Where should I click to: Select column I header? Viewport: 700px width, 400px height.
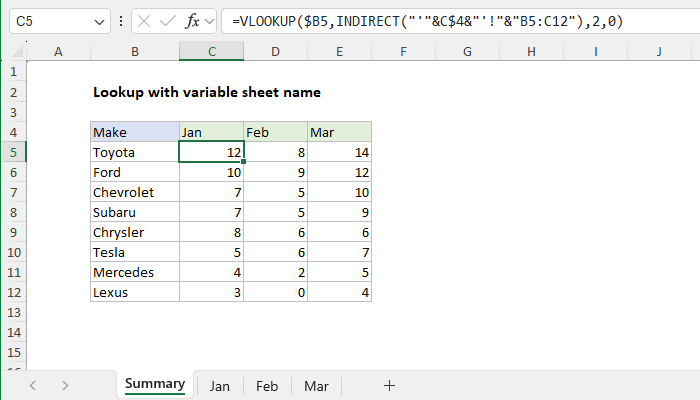point(596,51)
